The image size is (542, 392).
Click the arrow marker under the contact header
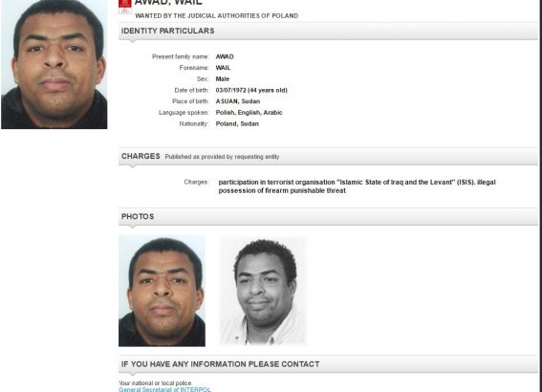point(132,374)
